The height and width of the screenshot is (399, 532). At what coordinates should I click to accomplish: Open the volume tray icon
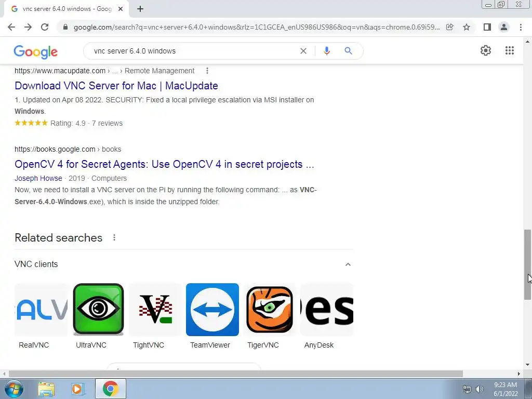[479, 389]
